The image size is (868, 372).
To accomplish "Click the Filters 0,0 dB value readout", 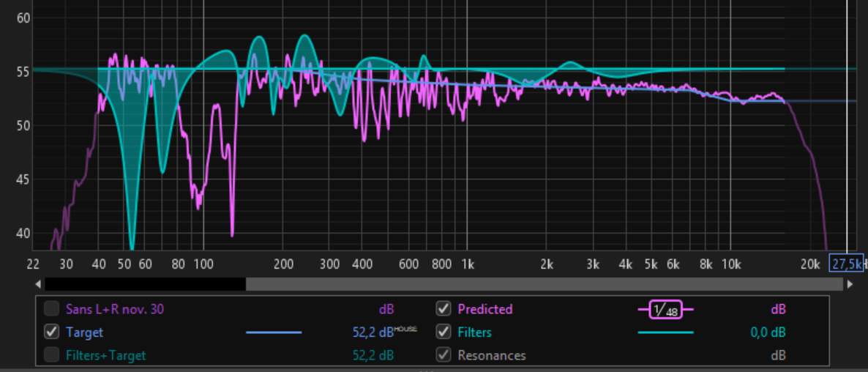I will (x=768, y=333).
